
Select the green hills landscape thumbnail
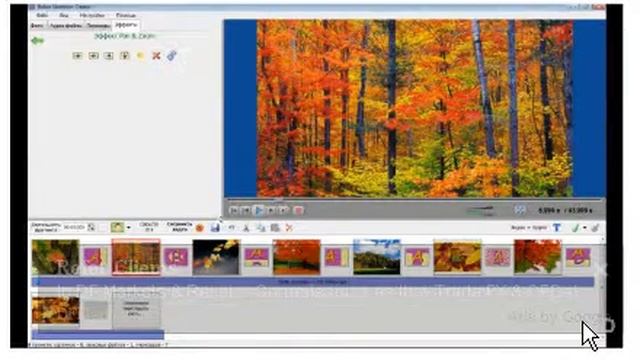click(376, 257)
